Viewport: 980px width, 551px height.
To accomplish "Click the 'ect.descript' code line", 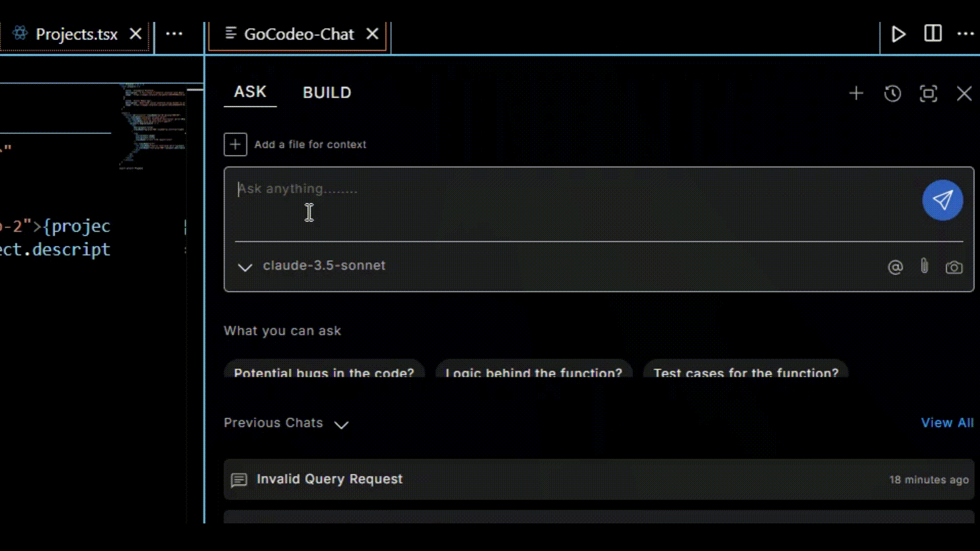I will click(55, 250).
